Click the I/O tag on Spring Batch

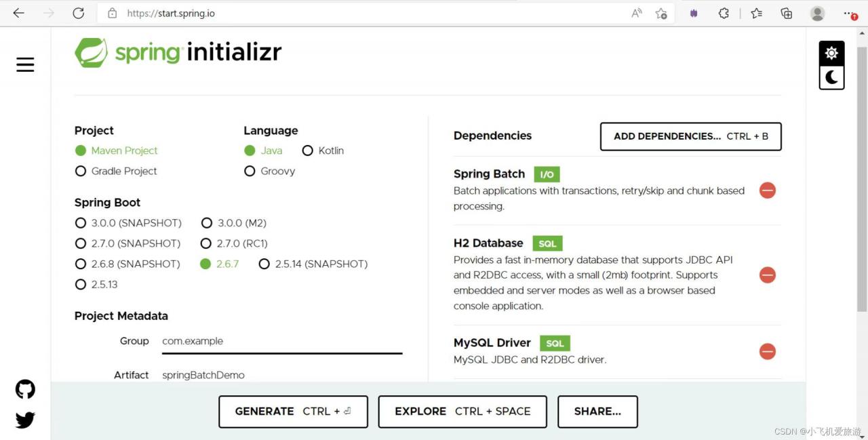click(547, 174)
